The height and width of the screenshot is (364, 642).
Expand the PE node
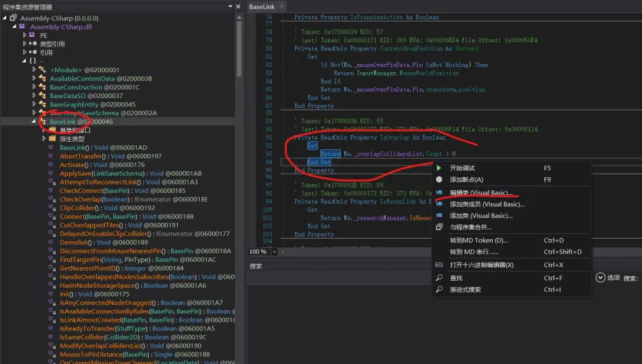pos(25,35)
